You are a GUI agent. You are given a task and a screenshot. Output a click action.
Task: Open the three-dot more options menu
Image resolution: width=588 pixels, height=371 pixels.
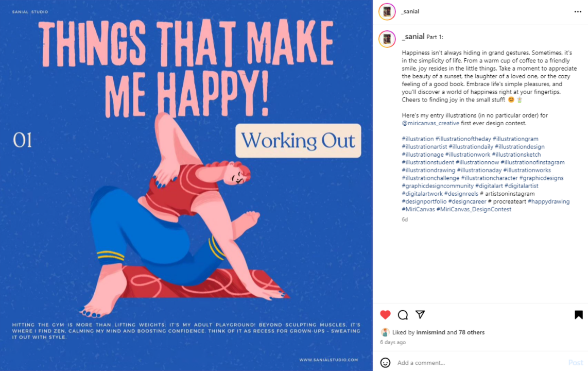click(x=578, y=11)
